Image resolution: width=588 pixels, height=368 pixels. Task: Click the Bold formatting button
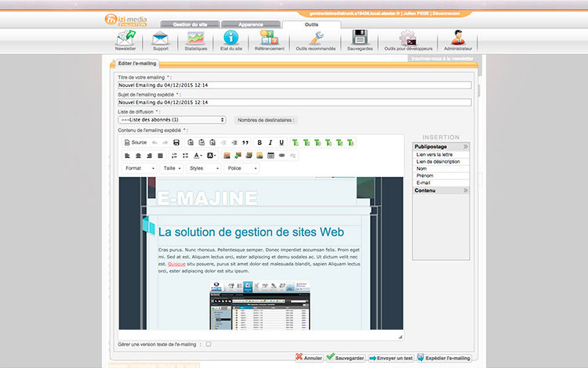pos(259,143)
